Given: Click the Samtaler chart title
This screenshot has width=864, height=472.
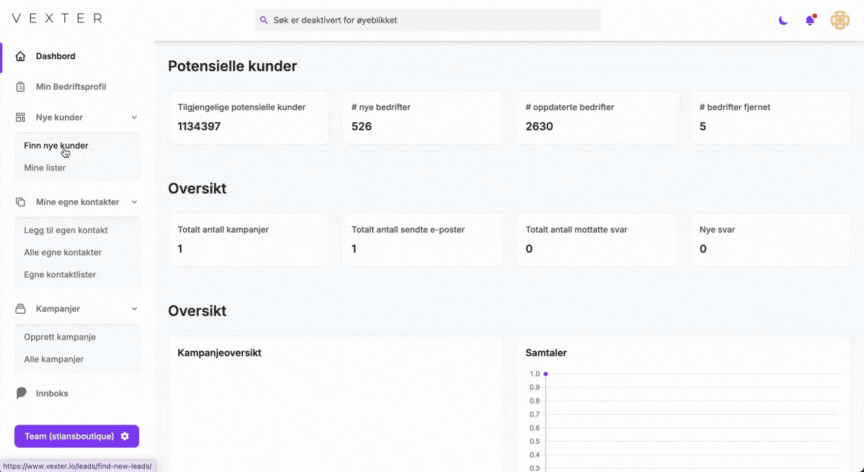Looking at the screenshot, I should coord(546,353).
